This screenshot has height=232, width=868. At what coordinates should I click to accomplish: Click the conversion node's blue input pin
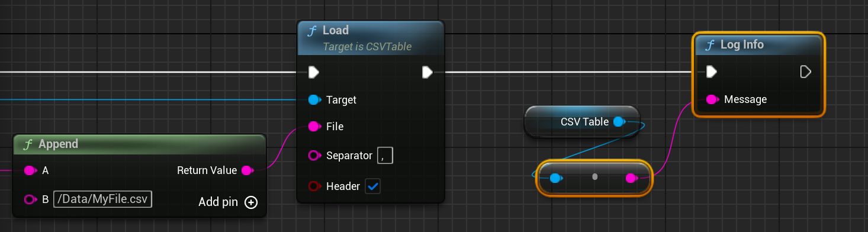(555, 178)
